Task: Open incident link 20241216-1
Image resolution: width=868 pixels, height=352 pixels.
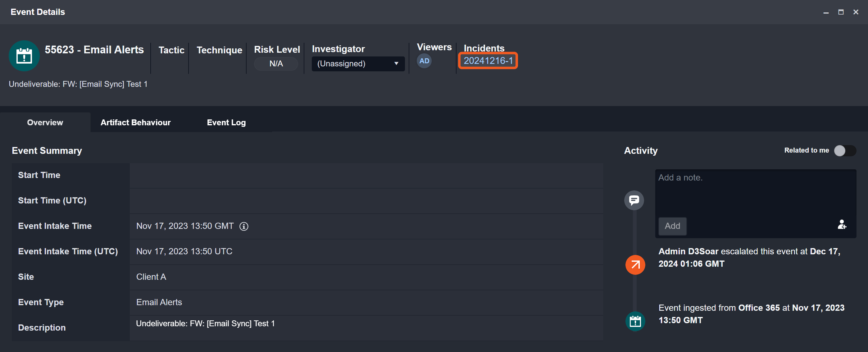Action: tap(488, 61)
